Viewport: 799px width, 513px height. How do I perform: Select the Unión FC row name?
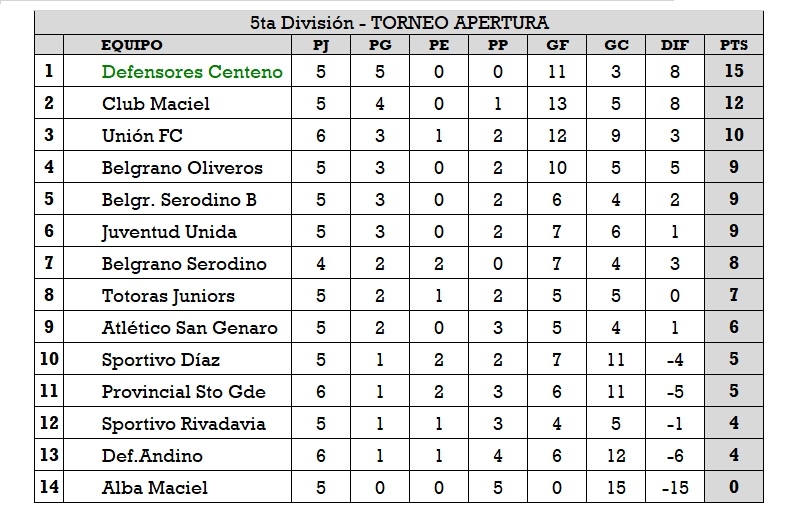point(142,135)
